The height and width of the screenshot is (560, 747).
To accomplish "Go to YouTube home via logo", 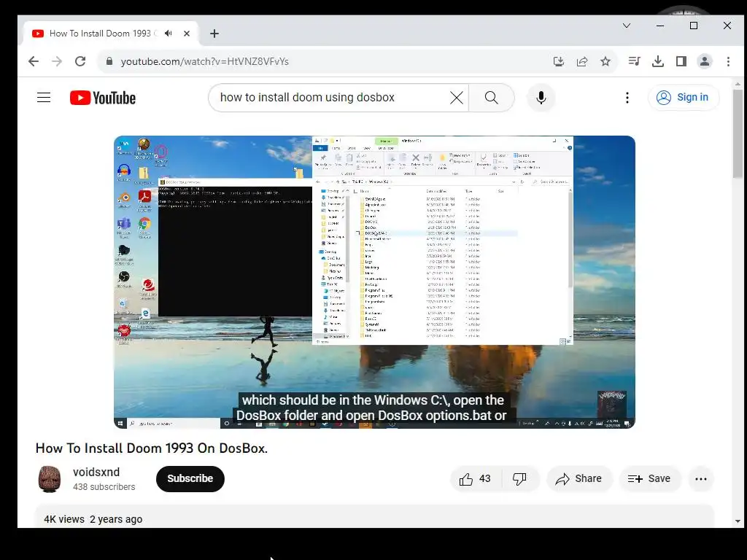I will pyautogui.click(x=103, y=98).
